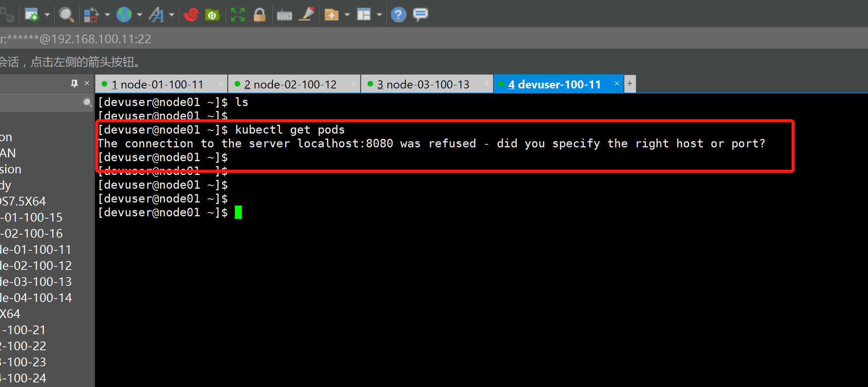This screenshot has height=387, width=868.
Task: Select session entry ending le-02-100-12
Action: (36, 266)
